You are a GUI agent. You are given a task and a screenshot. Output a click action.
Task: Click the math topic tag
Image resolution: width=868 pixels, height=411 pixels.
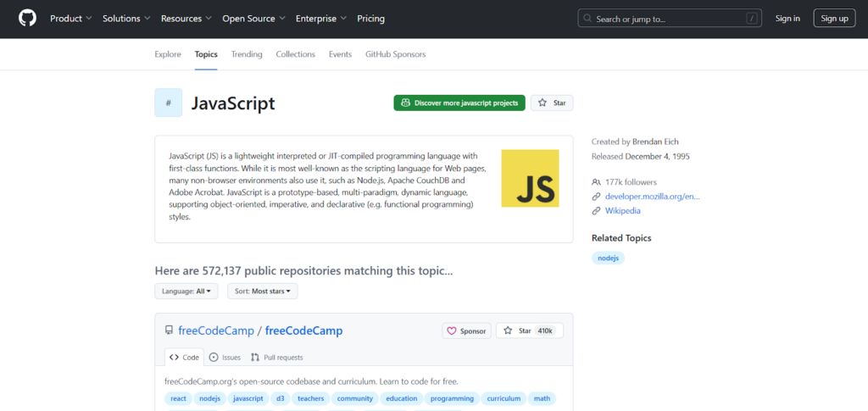[x=542, y=398]
